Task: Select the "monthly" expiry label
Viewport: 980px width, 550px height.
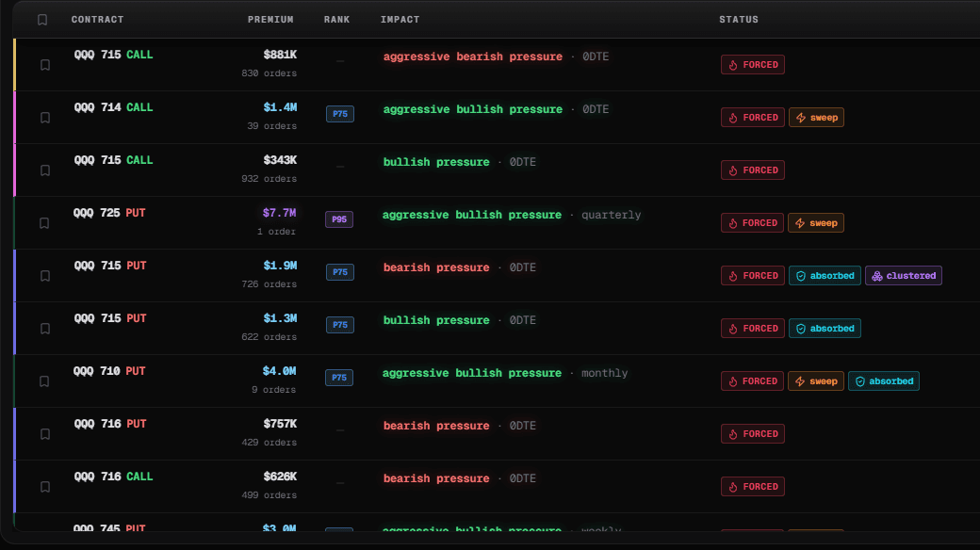Action: tap(604, 373)
